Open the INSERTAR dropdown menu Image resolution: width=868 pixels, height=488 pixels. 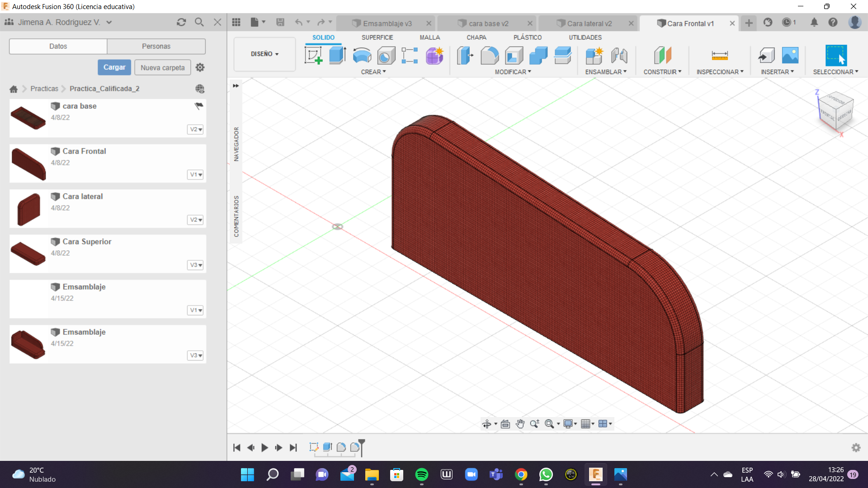777,72
